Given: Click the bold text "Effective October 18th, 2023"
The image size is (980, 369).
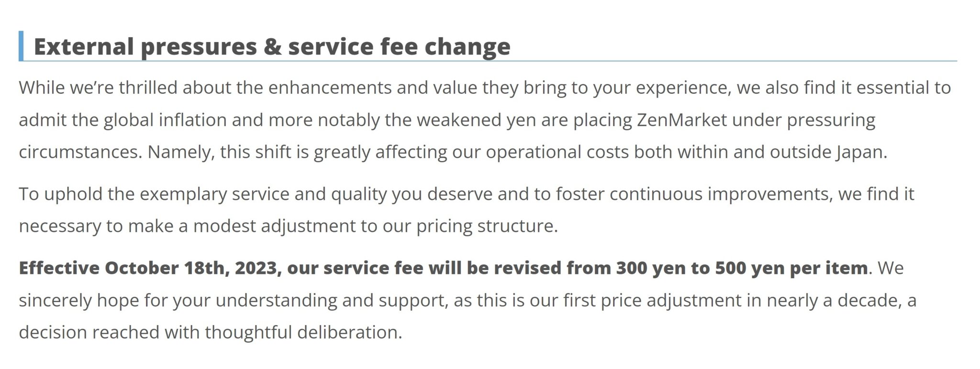Looking at the screenshot, I should click(x=148, y=268).
